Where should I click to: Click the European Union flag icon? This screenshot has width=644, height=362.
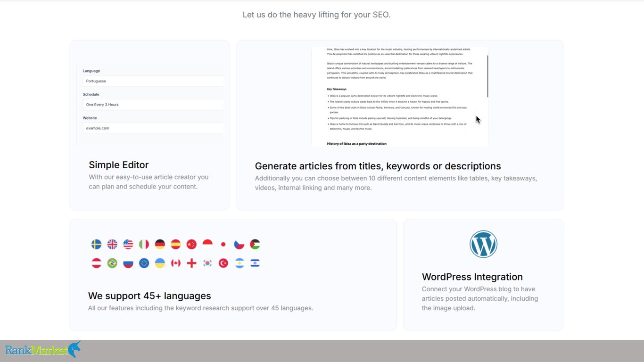coord(144,263)
